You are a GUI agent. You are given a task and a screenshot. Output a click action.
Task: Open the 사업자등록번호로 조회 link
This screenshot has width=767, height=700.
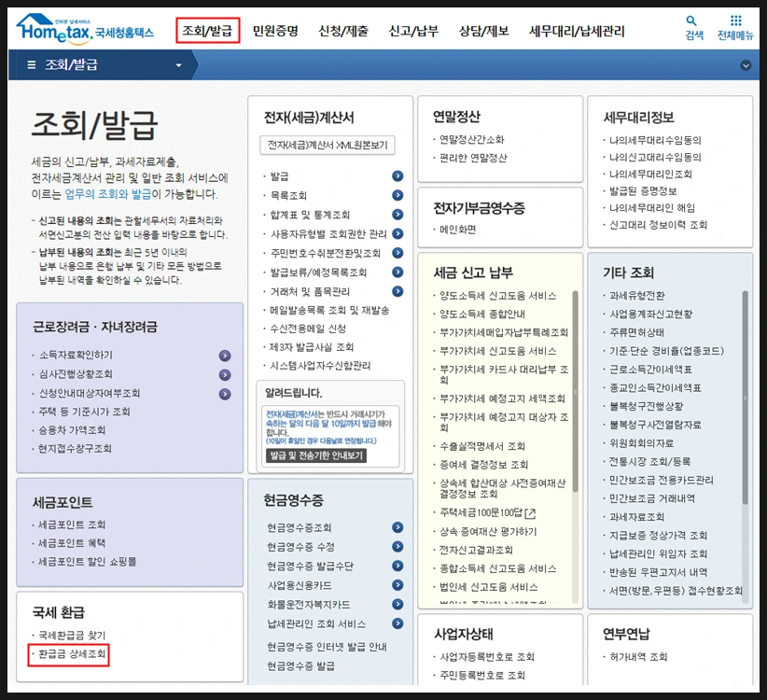point(487,657)
